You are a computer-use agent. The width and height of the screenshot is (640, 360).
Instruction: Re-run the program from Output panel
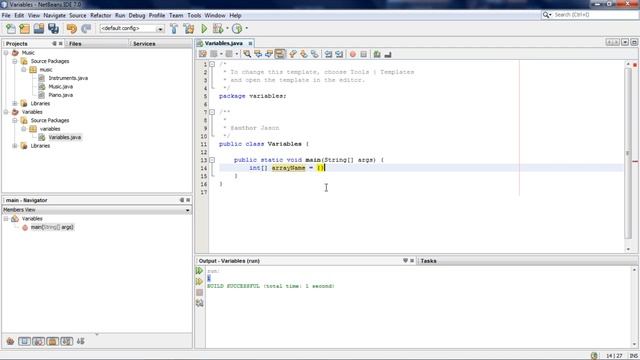click(199, 271)
